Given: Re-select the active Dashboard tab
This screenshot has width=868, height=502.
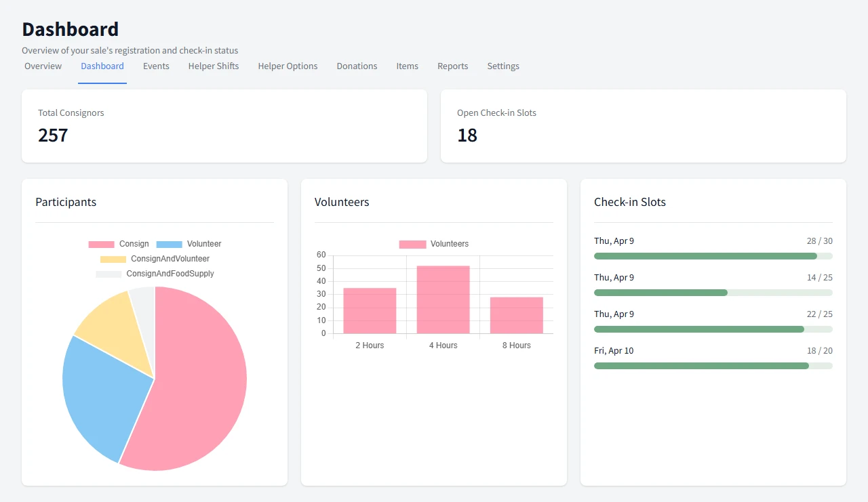Looking at the screenshot, I should coord(102,66).
